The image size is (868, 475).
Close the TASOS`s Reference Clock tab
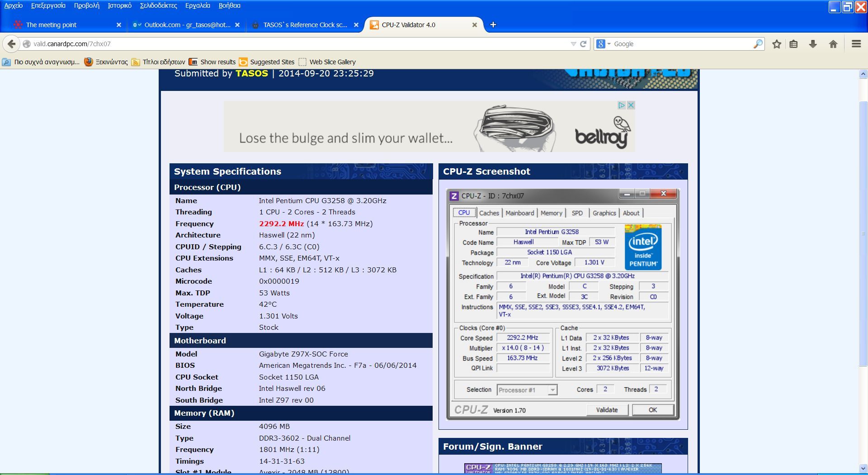pyautogui.click(x=356, y=25)
